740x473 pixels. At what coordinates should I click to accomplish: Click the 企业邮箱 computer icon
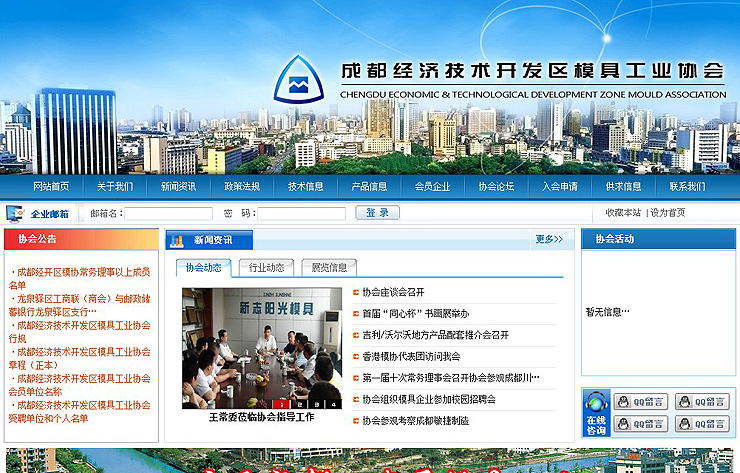16,213
